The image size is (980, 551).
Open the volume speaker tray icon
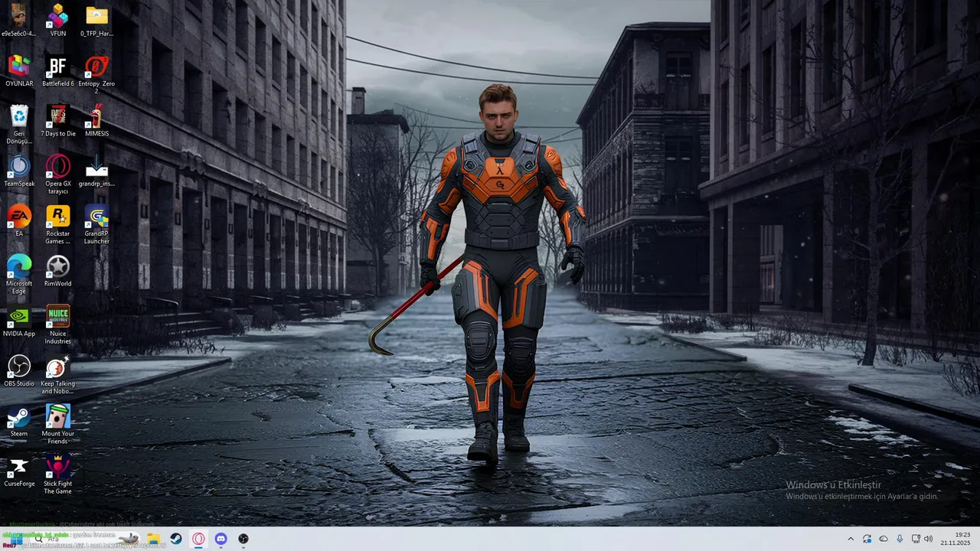coord(929,539)
